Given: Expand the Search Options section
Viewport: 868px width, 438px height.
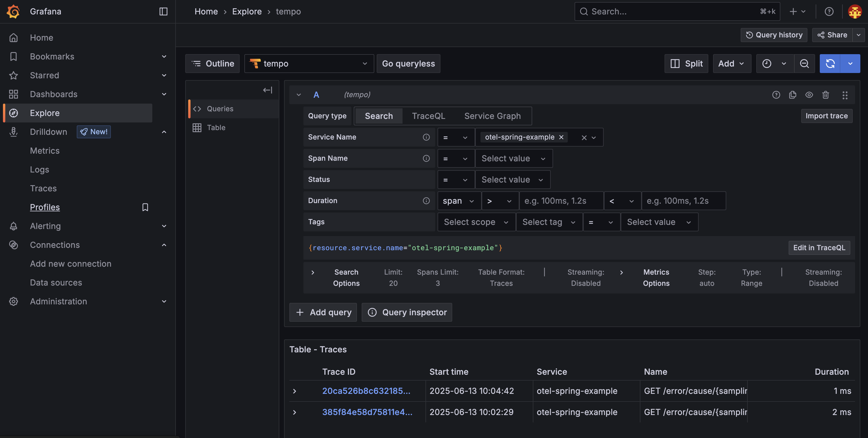Looking at the screenshot, I should (313, 272).
